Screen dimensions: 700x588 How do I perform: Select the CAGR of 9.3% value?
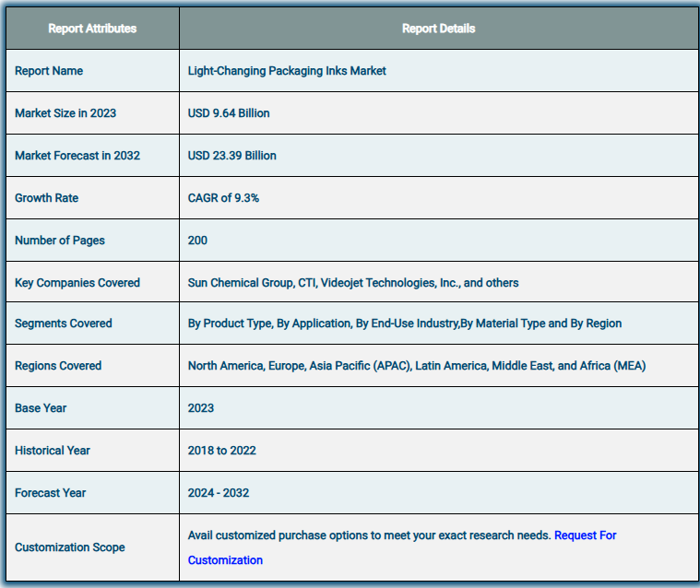tap(223, 198)
